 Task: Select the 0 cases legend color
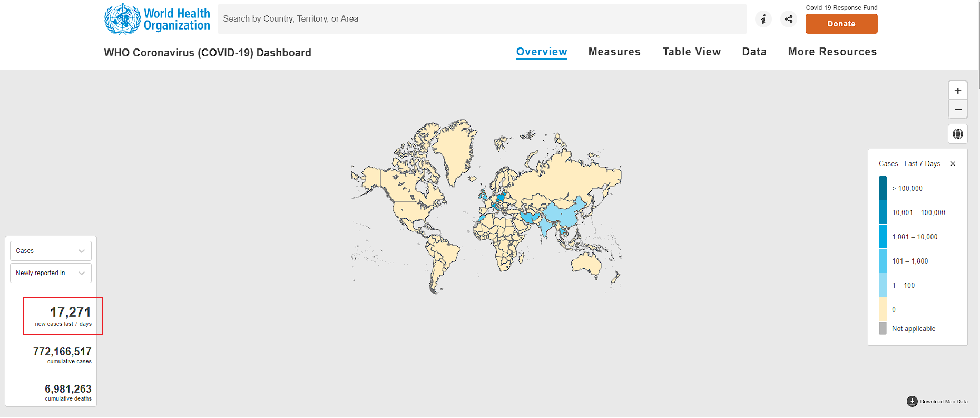coord(883,309)
